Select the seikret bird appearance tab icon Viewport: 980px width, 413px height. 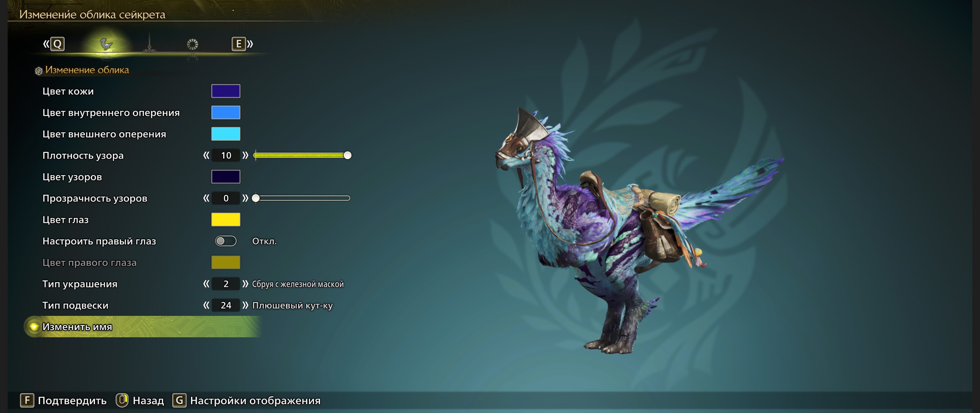pyautogui.click(x=106, y=44)
